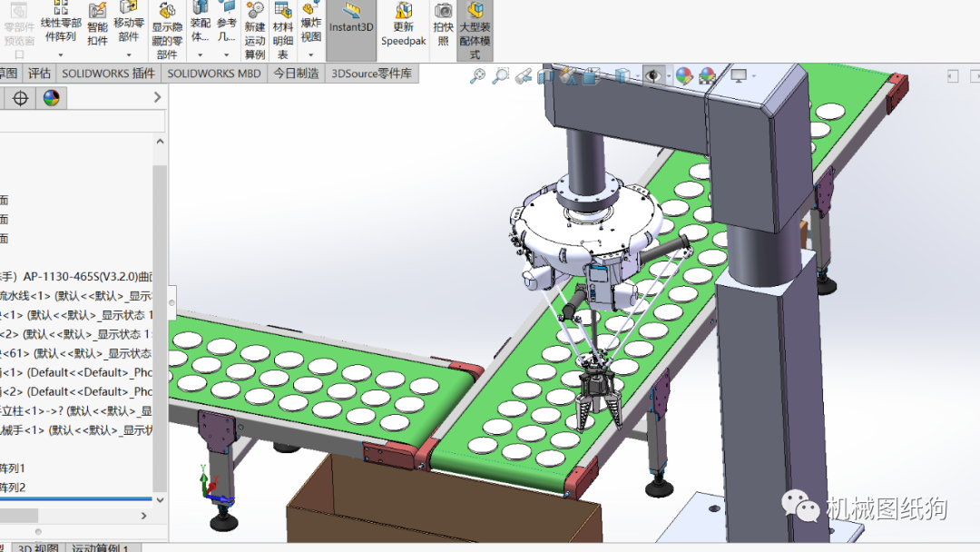Open Reference Geometry dropdown arrow
This screenshot has height=552, width=980.
coord(226,55)
